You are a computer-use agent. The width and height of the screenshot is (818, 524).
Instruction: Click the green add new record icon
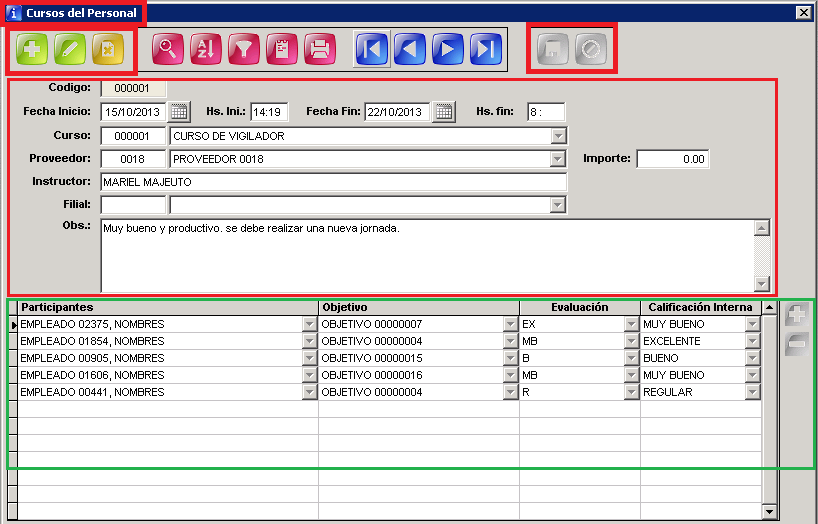[32, 49]
